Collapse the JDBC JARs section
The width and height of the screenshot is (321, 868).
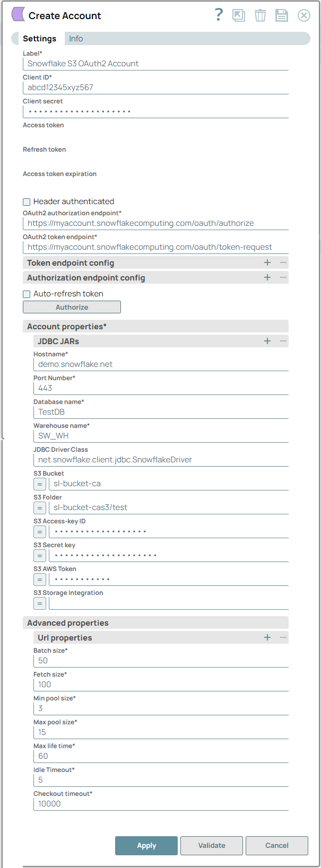tap(282, 341)
